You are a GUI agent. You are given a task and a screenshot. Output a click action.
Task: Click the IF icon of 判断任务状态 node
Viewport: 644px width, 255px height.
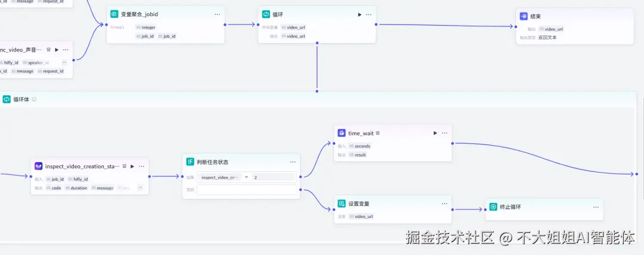(190, 162)
